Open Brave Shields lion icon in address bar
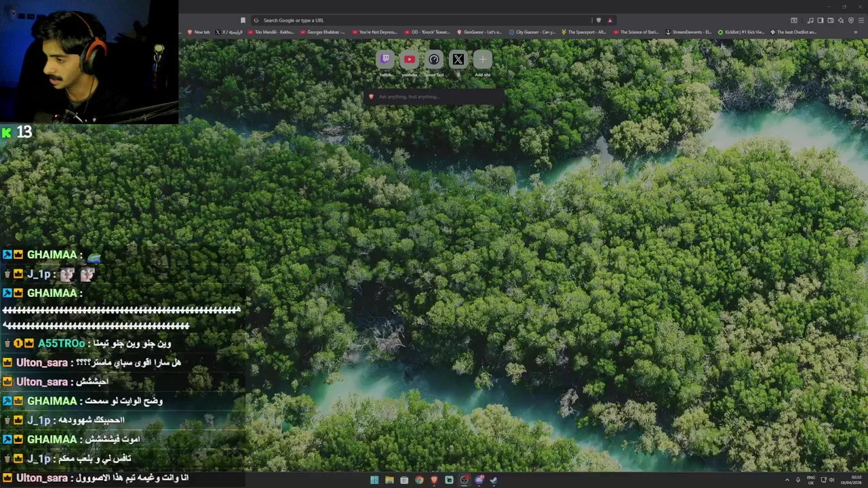 pos(598,20)
